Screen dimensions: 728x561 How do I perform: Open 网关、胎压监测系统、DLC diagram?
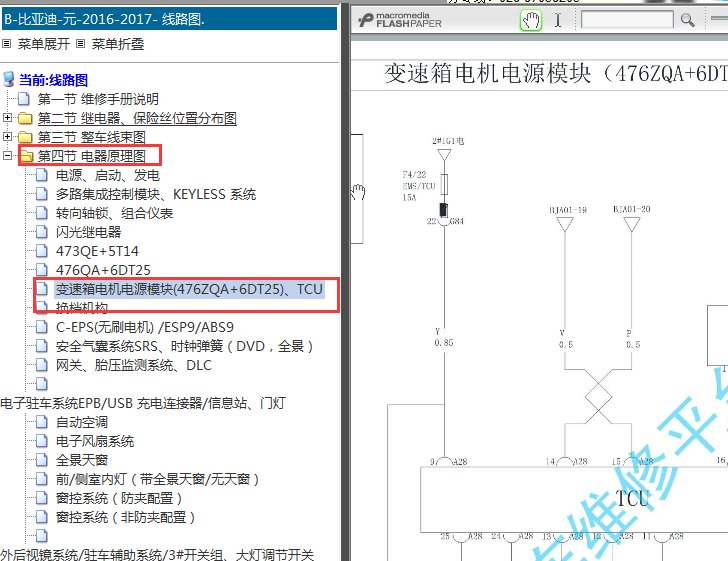point(134,365)
